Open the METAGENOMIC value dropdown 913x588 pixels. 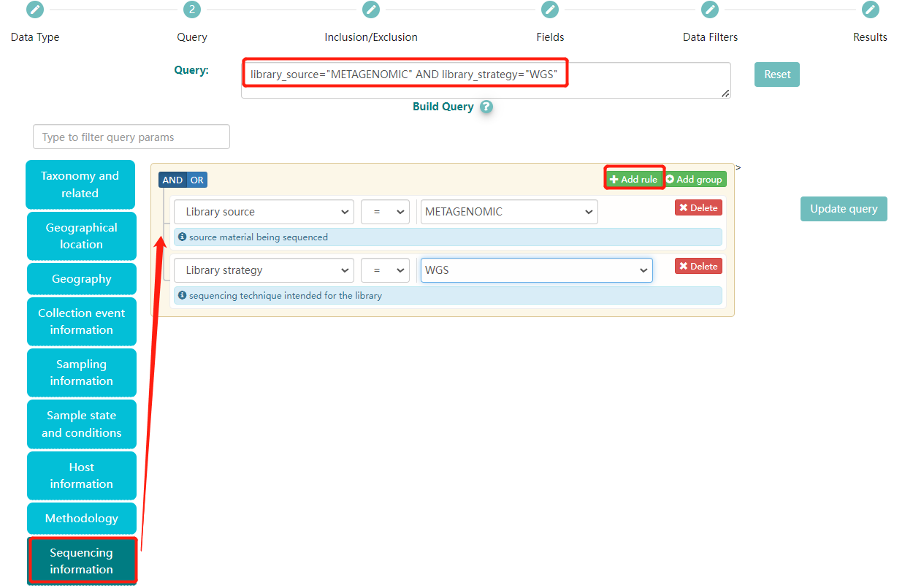click(509, 212)
